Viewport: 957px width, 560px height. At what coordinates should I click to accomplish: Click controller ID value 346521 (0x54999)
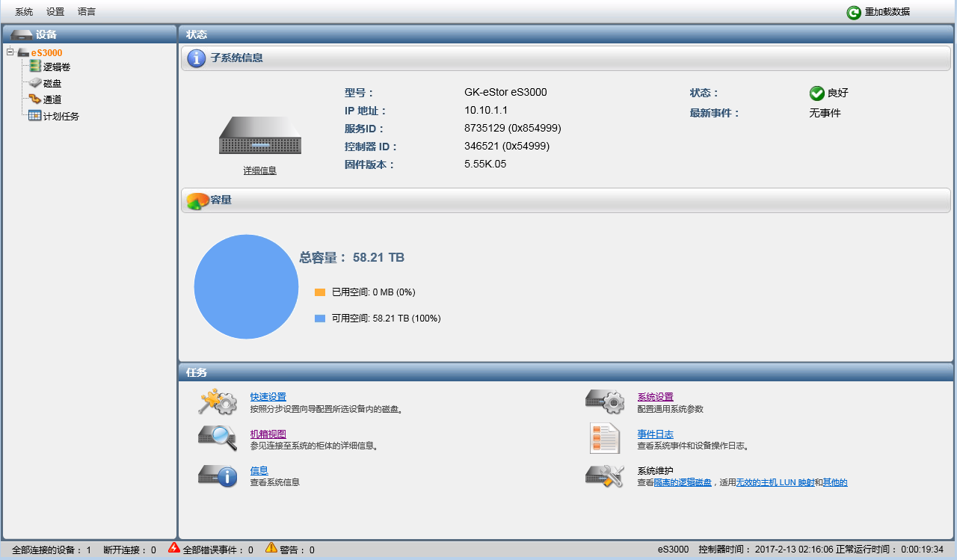coord(507,146)
